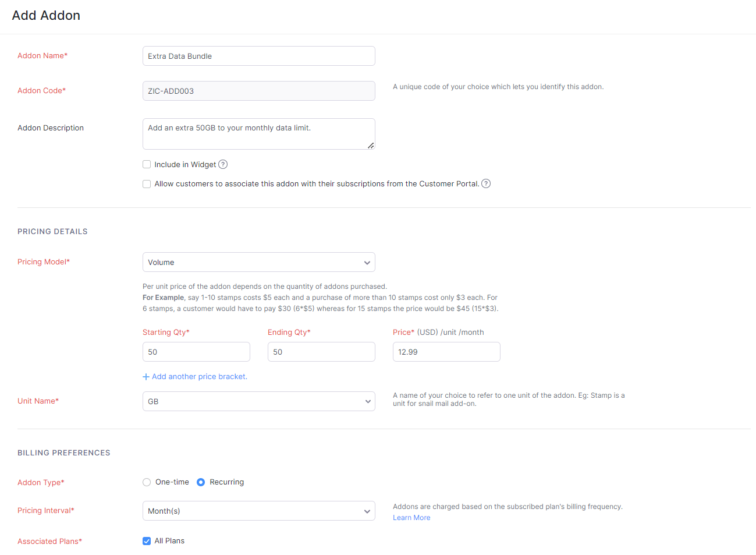Click the Addon Code* label

pyautogui.click(x=41, y=90)
